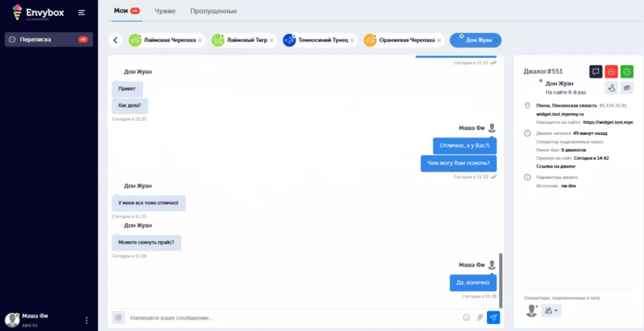Click the Маша Фи avatar above Да, конечно
This screenshot has height=331, width=644.
492,265
